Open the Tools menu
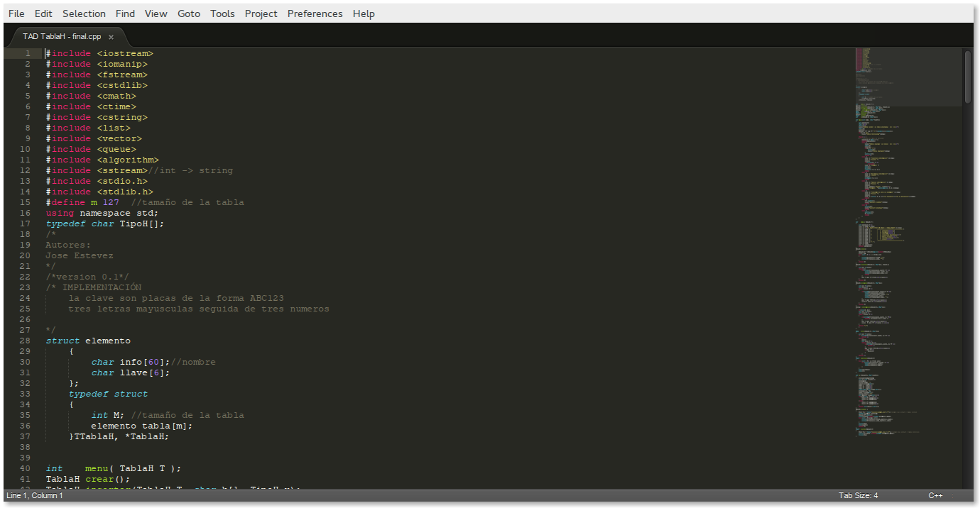The width and height of the screenshot is (980, 508). pyautogui.click(x=222, y=13)
